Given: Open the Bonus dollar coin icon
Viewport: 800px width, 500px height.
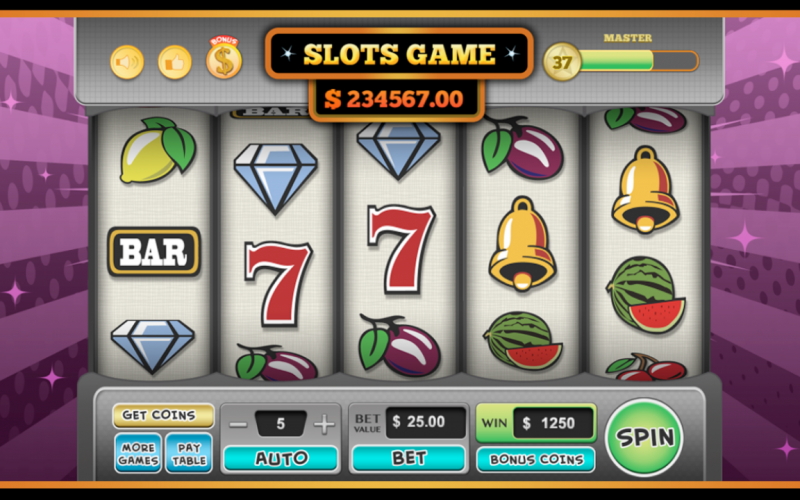Looking at the screenshot, I should pyautogui.click(x=224, y=58).
